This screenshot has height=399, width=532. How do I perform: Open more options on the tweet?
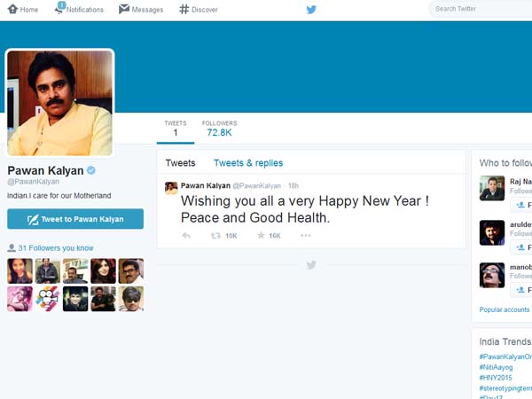[306, 235]
